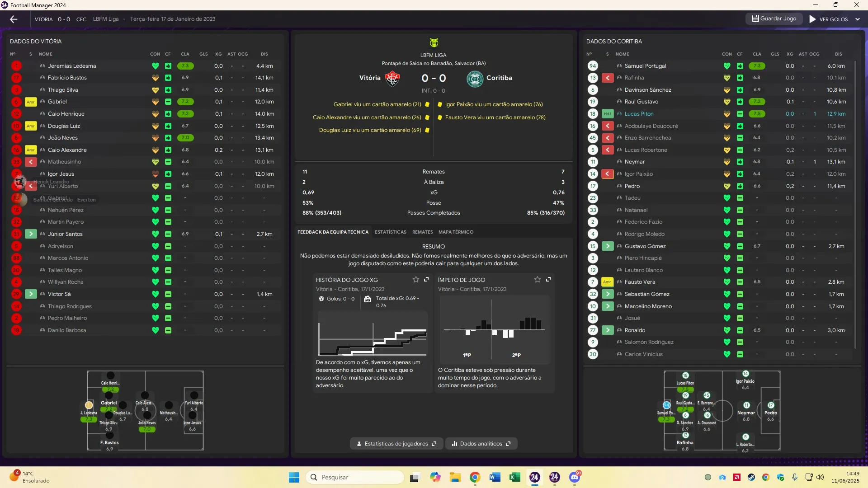Viewport: 868px width, 488px height.
Task: Open Neymar's player profile
Action: click(x=635, y=162)
